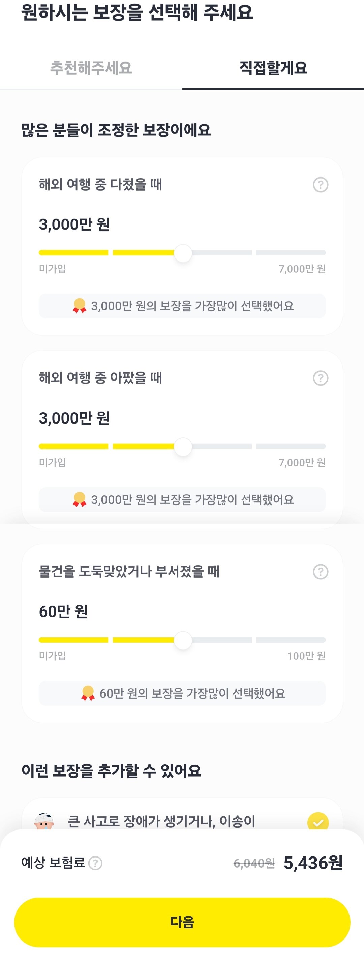Tap the injured person avatar icon

(x=44, y=822)
